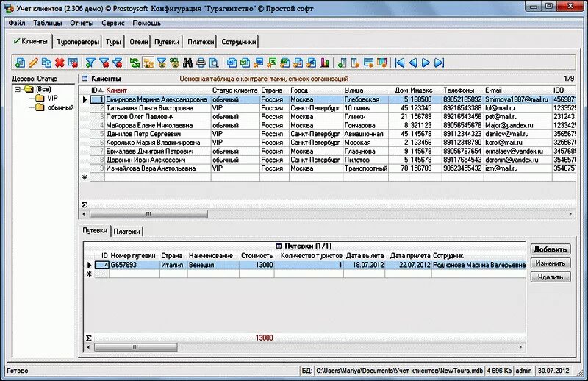Open the Сервис menu
Screen dimensions: 588x381
(x=113, y=23)
